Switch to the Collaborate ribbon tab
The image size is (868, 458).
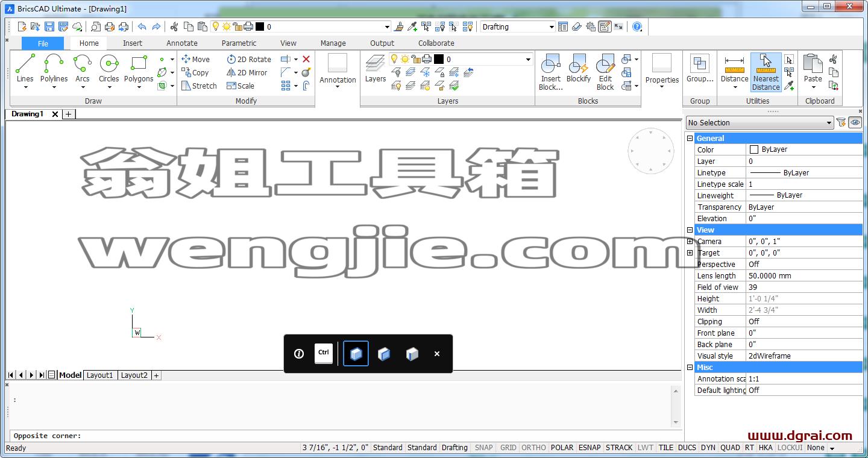point(436,43)
